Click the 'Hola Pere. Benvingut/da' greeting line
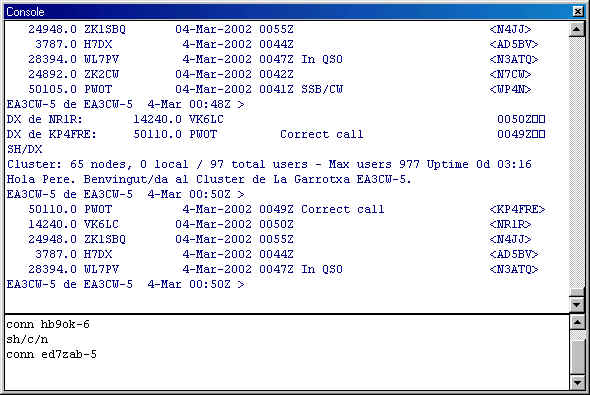590x395 pixels. [x=209, y=179]
